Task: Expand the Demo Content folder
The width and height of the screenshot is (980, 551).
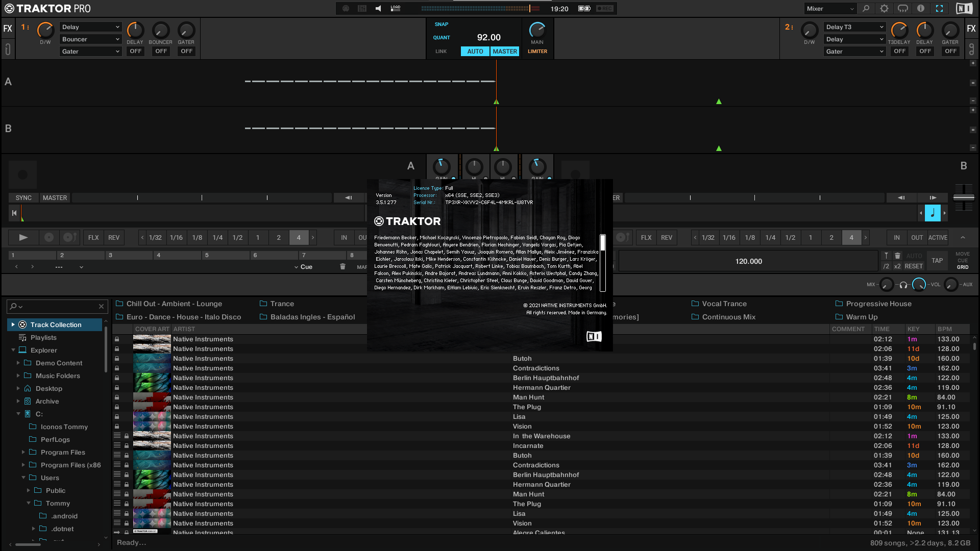Action: click(x=18, y=363)
